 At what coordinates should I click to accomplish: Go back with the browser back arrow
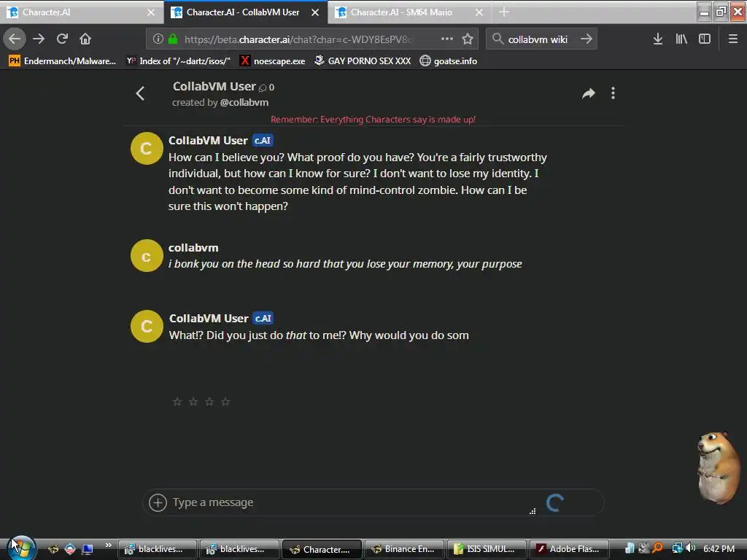pos(15,39)
